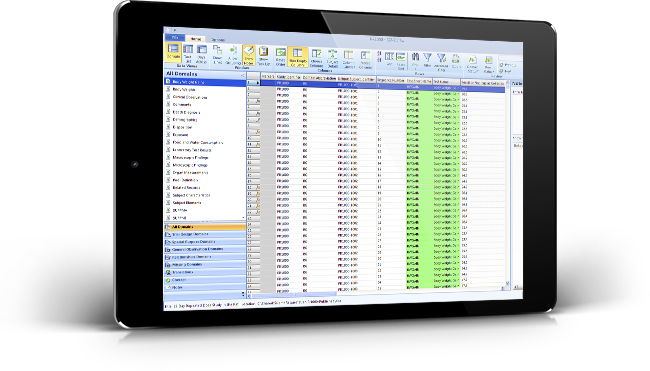Image resolution: width=650 pixels, height=371 pixels.
Task: Open the Run Rules dropdown
Action: [x=489, y=64]
